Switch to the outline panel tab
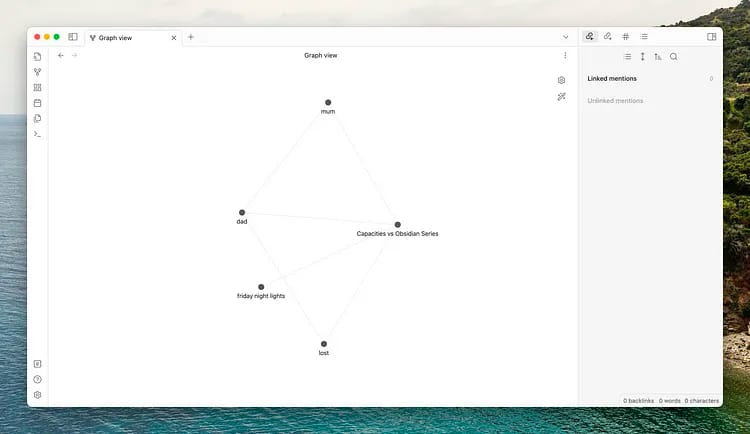This screenshot has width=750, height=434. tap(644, 36)
